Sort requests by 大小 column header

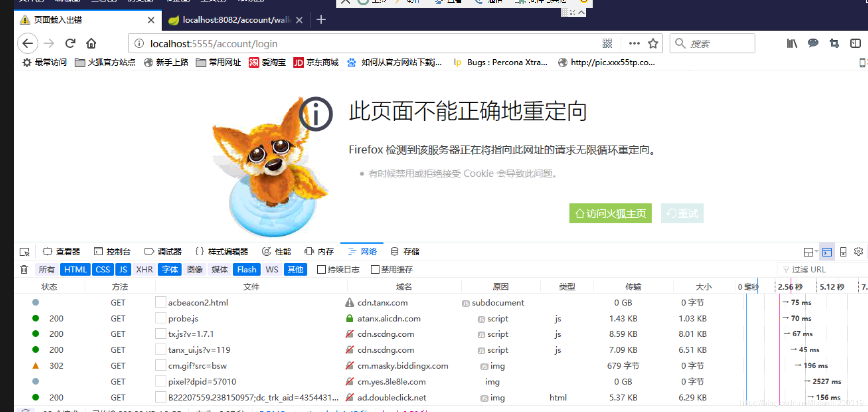[703, 287]
